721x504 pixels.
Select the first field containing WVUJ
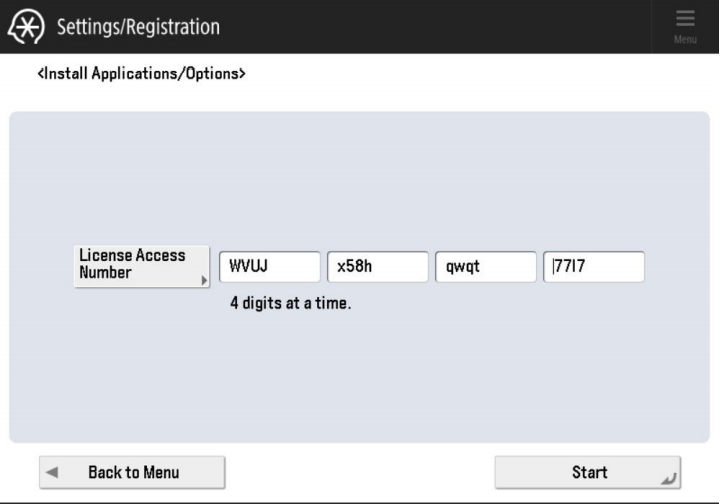tap(270, 267)
